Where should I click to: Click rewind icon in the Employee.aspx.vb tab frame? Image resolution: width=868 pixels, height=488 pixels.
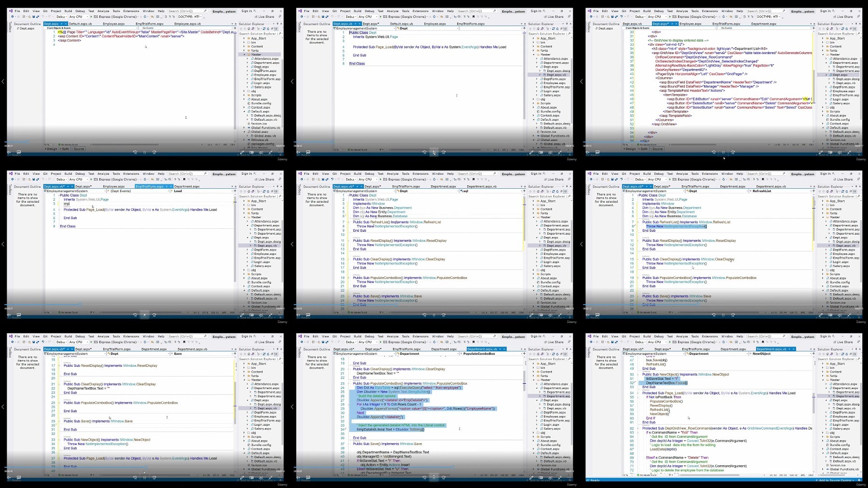135,152
